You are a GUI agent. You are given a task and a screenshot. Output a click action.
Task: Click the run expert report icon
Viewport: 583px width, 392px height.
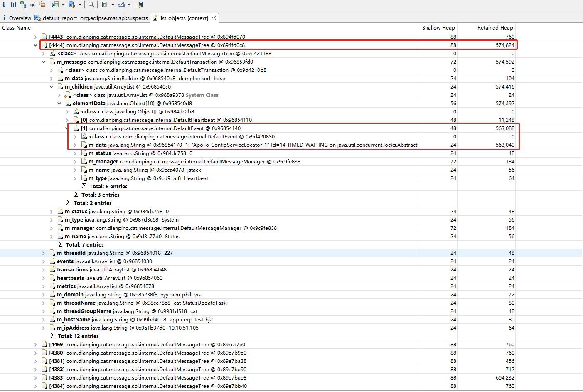[x=55, y=5]
